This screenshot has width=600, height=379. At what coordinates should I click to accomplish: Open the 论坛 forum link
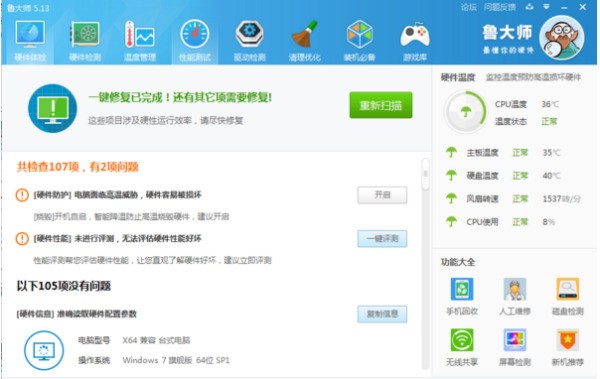pos(469,7)
